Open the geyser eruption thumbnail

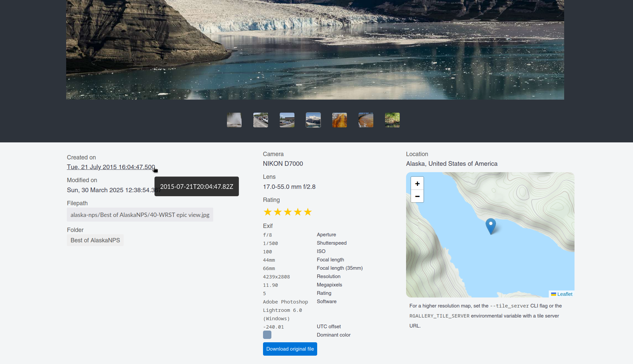[x=234, y=120]
